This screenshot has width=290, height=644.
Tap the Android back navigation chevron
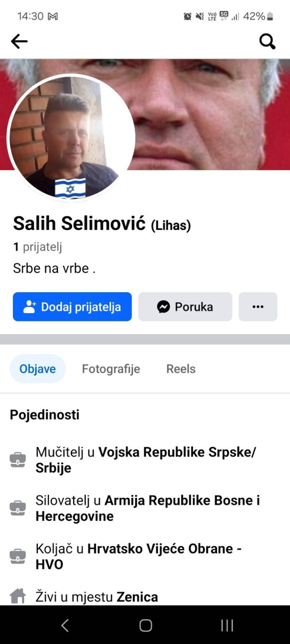click(65, 625)
